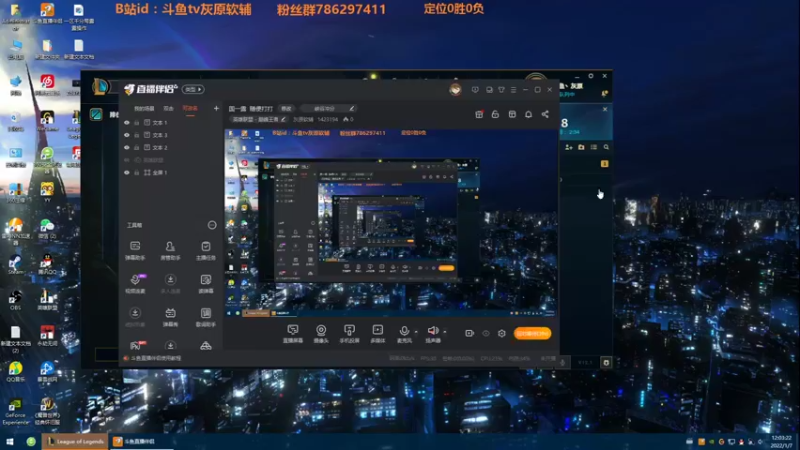Add 摄像头 camera source
This screenshot has height=450, width=800.
[321, 334]
